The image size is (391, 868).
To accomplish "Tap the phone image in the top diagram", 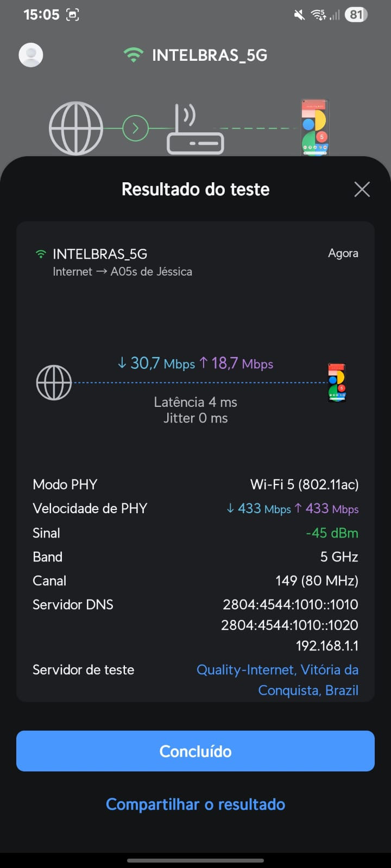I will pyautogui.click(x=314, y=128).
